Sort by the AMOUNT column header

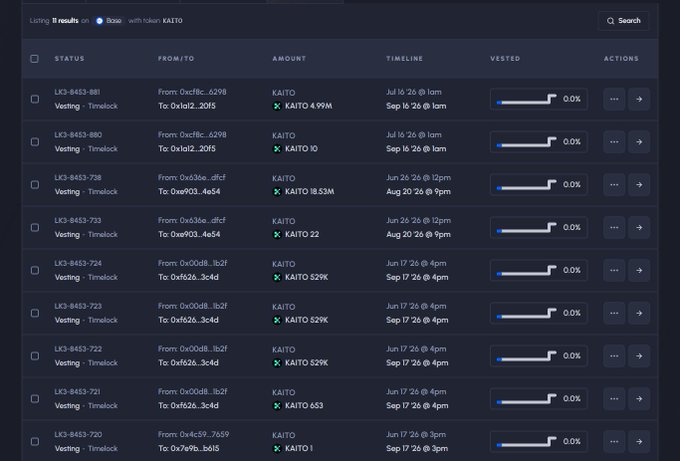(x=289, y=59)
